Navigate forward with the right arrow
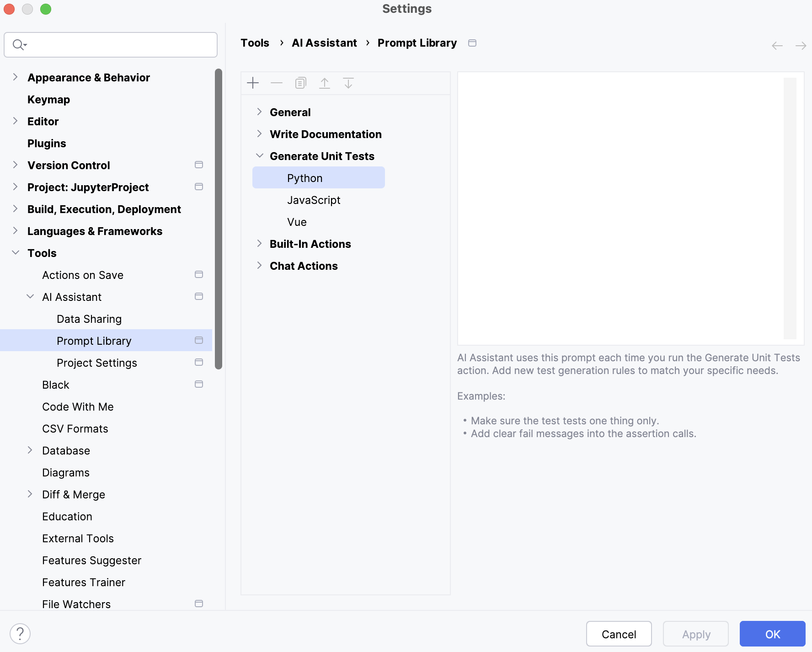The height and width of the screenshot is (652, 812). click(x=801, y=46)
